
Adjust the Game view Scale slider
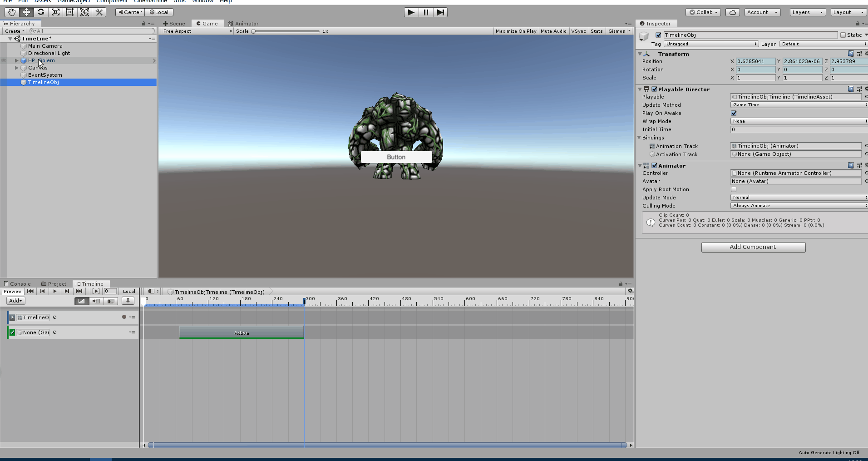[286, 31]
